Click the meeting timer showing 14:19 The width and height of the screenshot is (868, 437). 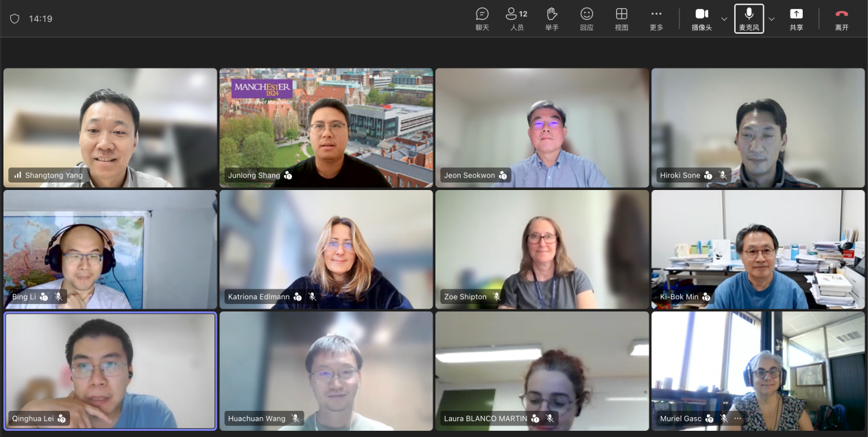[x=40, y=19]
